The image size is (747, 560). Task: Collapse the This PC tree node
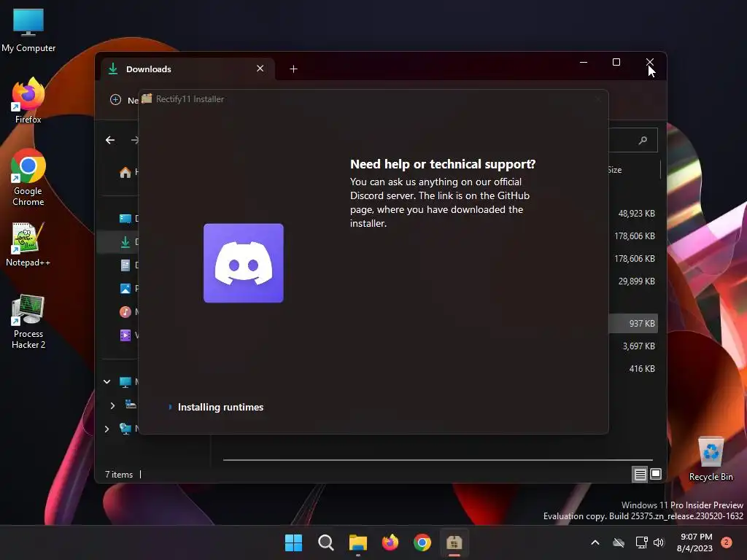[x=107, y=381]
